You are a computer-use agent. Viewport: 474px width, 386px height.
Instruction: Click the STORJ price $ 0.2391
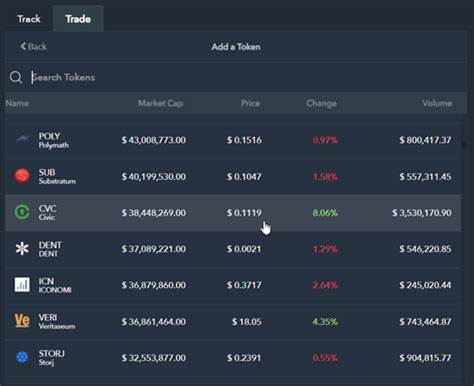pos(244,358)
